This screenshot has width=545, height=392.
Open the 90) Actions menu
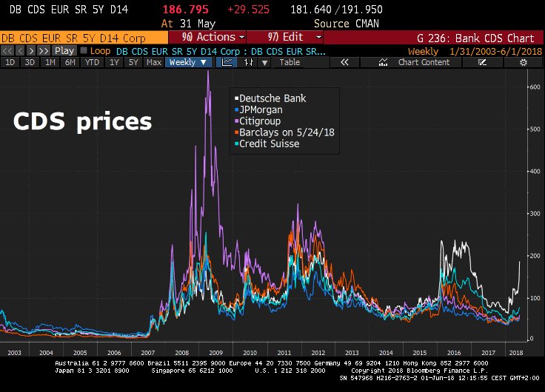pos(207,37)
